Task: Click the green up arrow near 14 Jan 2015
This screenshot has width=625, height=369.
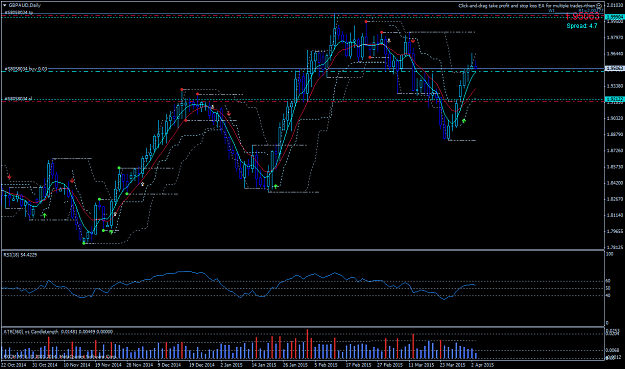Action: pyautogui.click(x=275, y=186)
